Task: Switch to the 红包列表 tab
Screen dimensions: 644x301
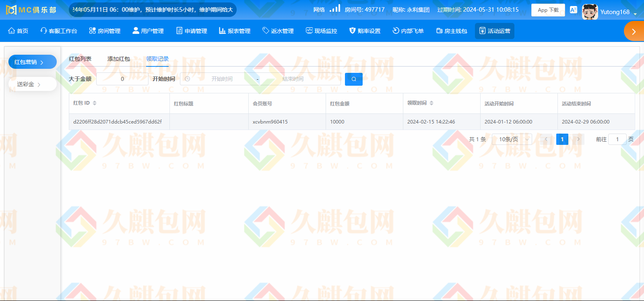Action: (80, 59)
